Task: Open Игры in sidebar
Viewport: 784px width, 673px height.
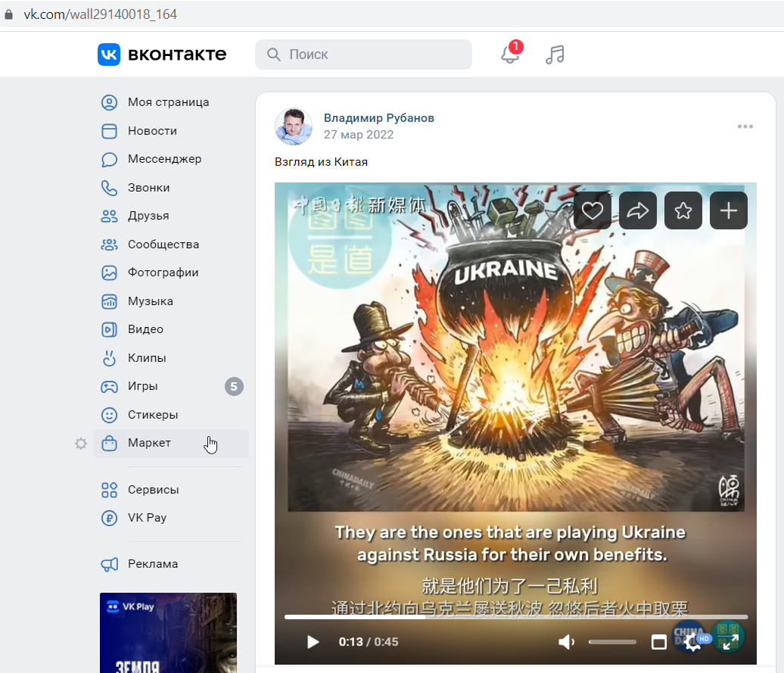Action: tap(171, 386)
